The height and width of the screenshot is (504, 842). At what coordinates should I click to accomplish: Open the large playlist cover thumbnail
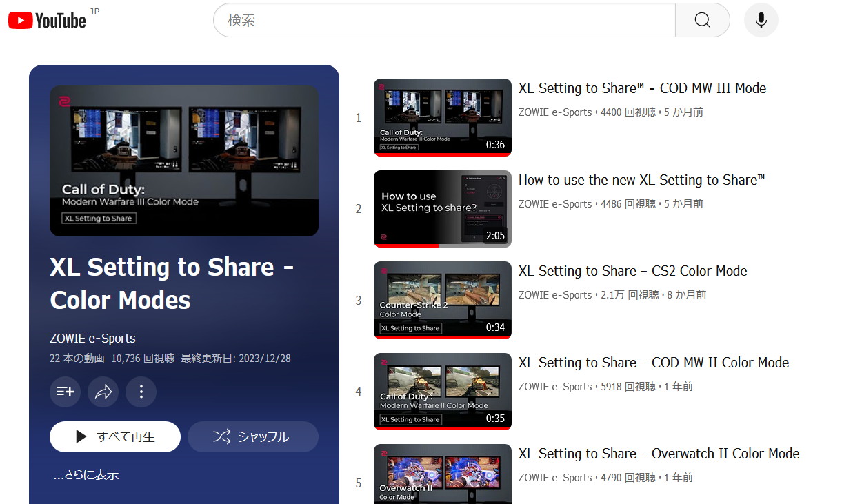pos(184,161)
